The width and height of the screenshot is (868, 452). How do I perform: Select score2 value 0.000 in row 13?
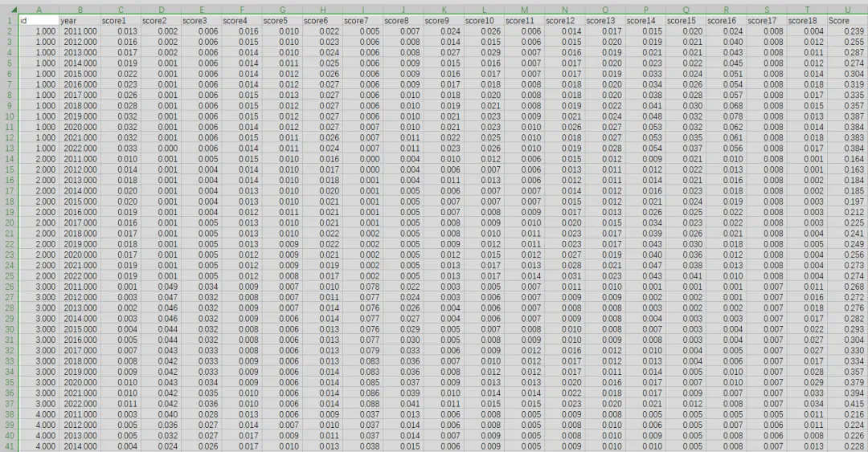(161, 149)
